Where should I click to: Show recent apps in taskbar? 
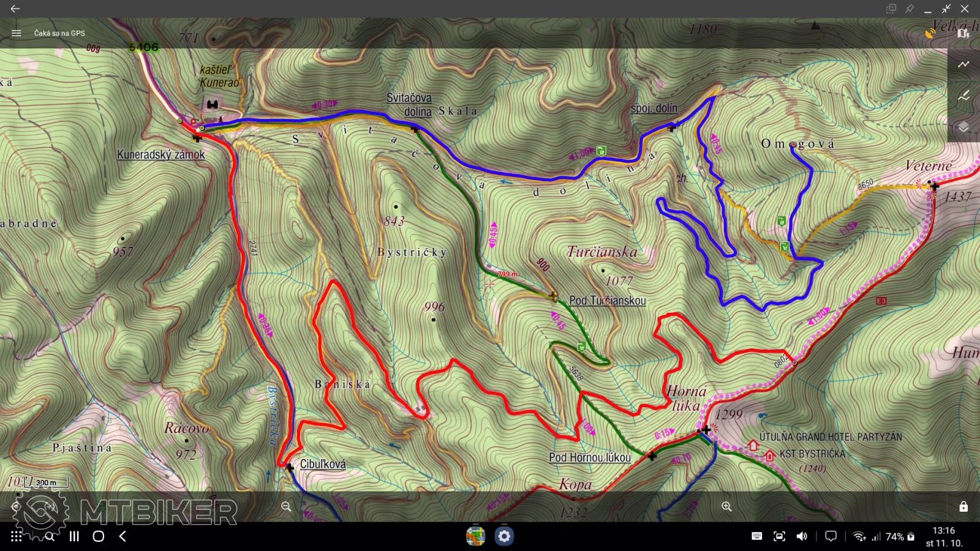[74, 536]
